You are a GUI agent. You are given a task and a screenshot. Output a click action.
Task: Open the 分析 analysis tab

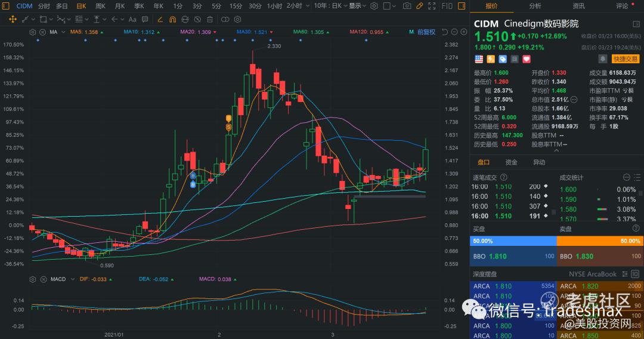[535, 6]
